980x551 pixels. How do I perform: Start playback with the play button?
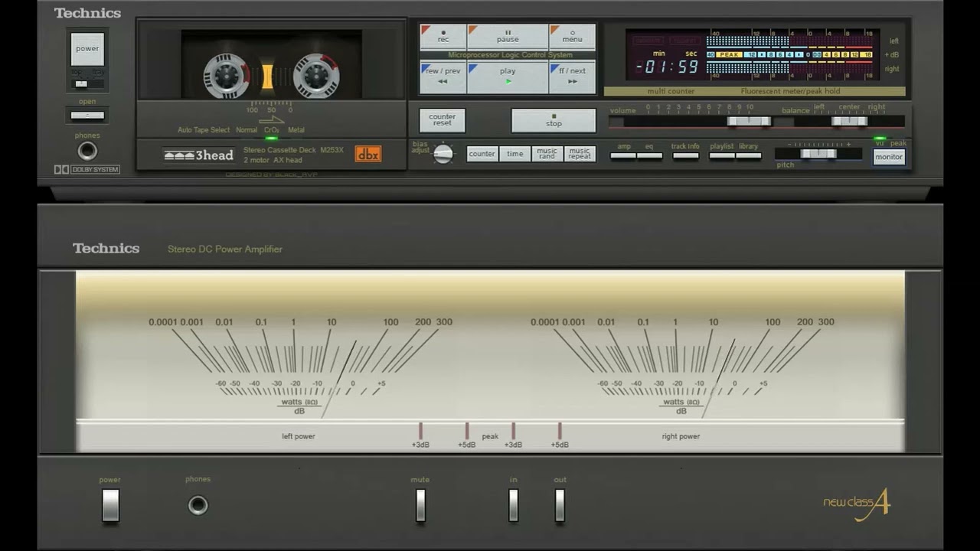point(508,77)
